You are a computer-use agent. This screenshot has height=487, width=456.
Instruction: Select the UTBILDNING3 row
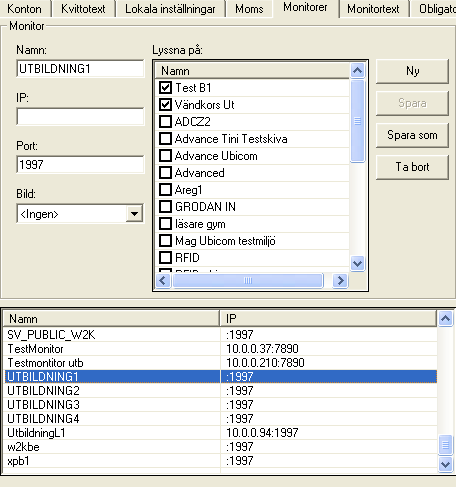click(x=221, y=405)
